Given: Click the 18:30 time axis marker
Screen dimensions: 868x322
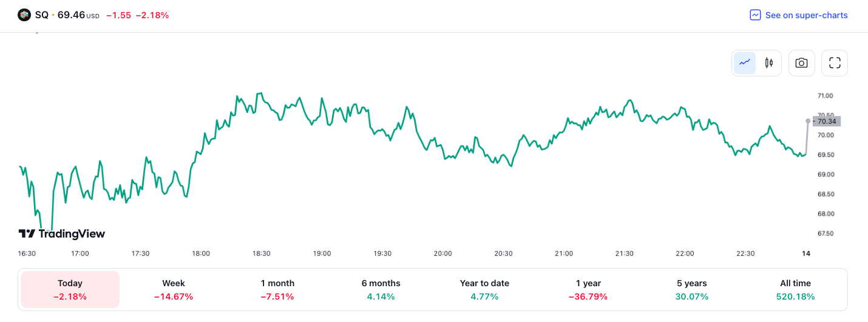Looking at the screenshot, I should (262, 253).
